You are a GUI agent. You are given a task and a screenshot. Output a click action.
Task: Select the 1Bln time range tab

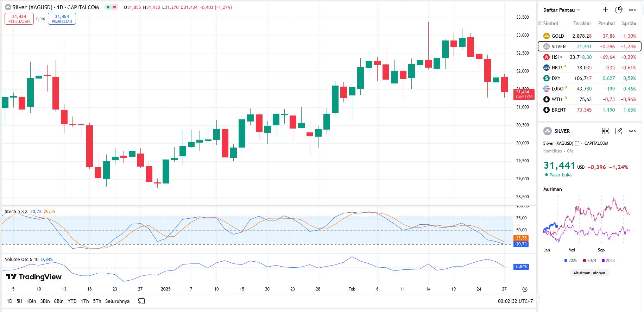pos(31,301)
